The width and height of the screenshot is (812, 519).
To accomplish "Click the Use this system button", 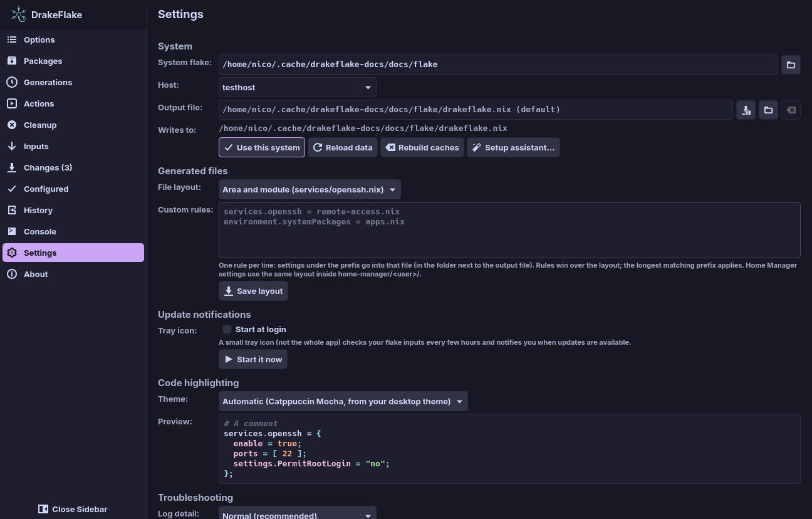I will click(x=262, y=147).
